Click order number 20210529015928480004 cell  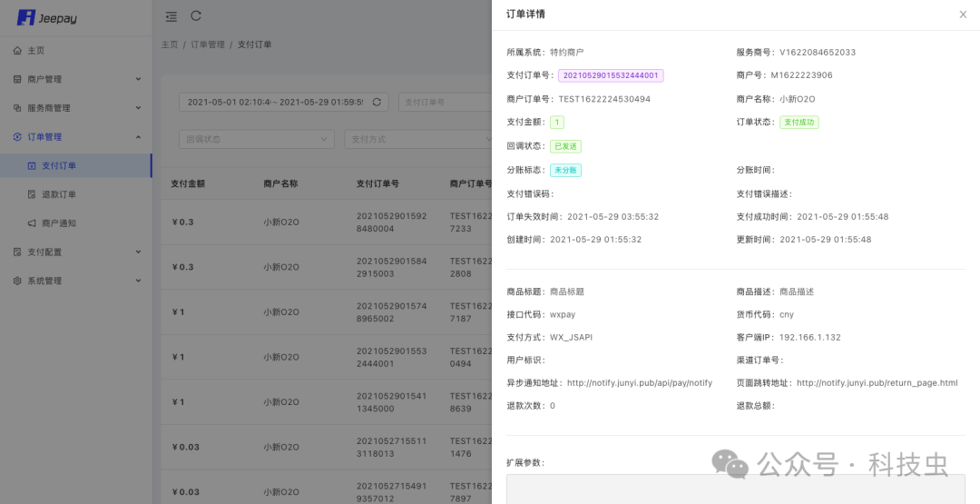tap(392, 222)
